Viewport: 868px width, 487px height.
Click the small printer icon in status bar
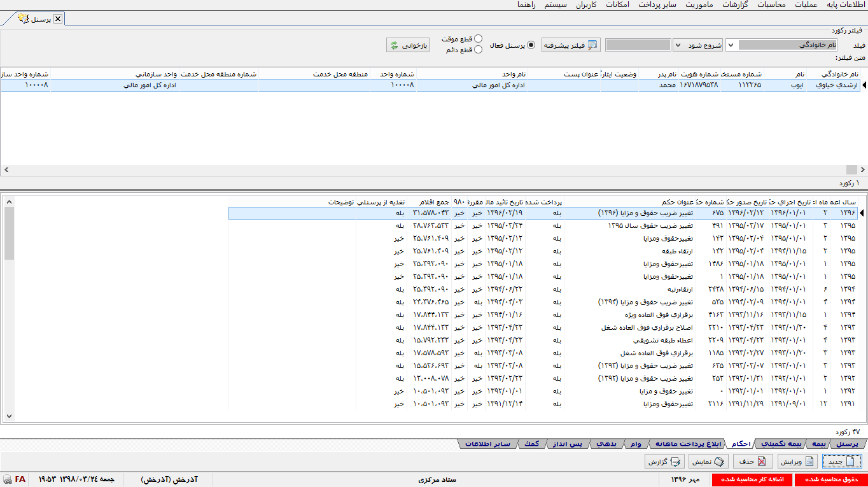[x=7, y=479]
